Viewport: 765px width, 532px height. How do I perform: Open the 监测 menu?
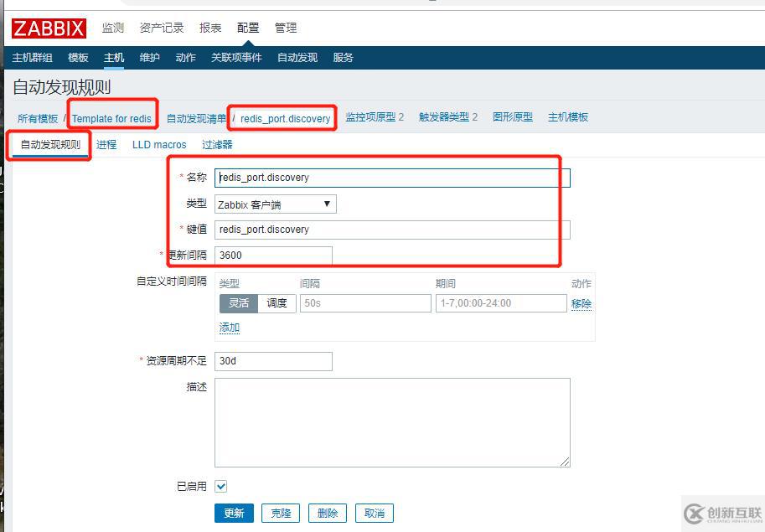(112, 28)
